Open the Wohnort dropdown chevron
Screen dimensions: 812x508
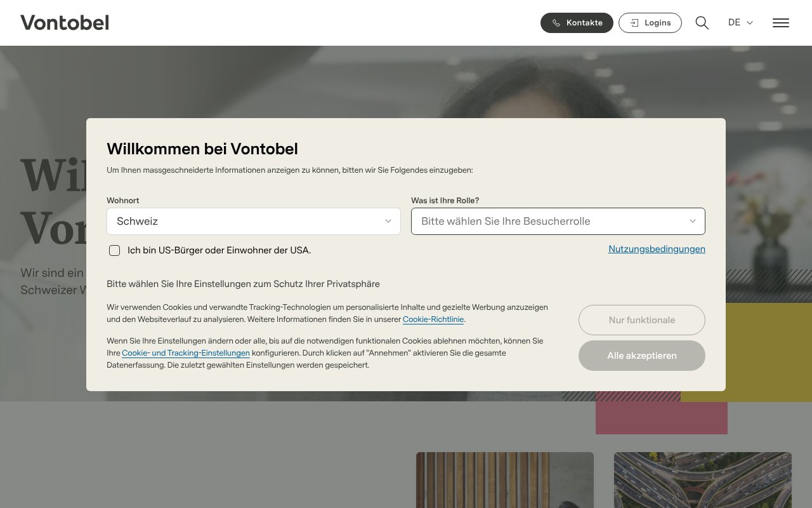point(388,221)
